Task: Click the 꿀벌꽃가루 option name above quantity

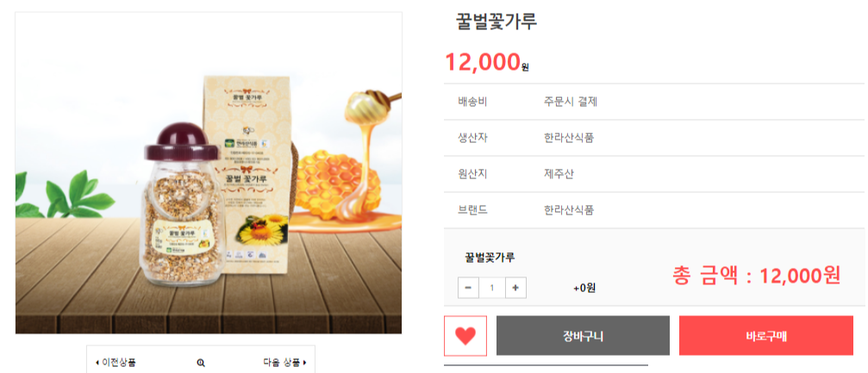Action: pyautogui.click(x=490, y=258)
